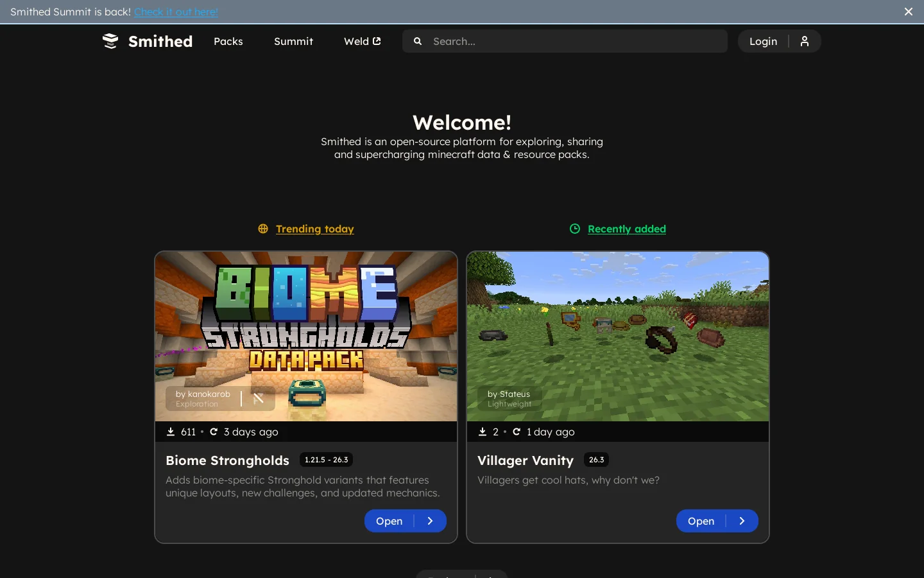924x578 pixels.
Task: Click the Login button
Action: [764, 41]
